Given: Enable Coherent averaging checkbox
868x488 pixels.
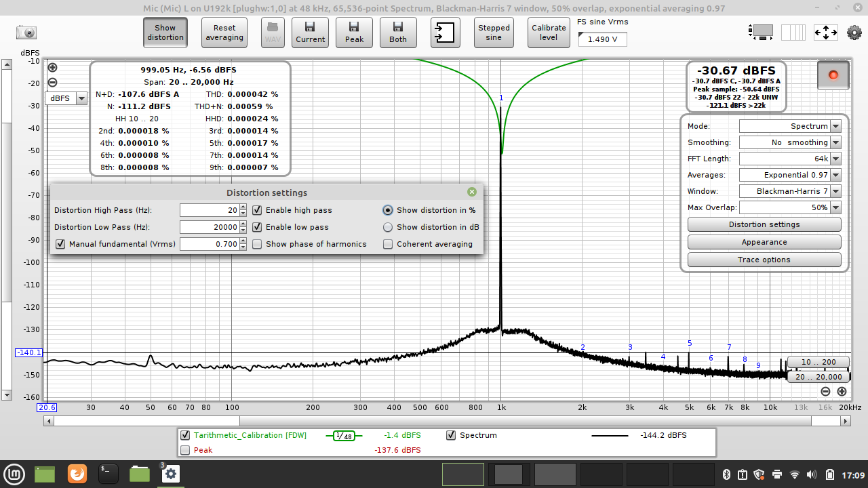Looking at the screenshot, I should pyautogui.click(x=388, y=244).
